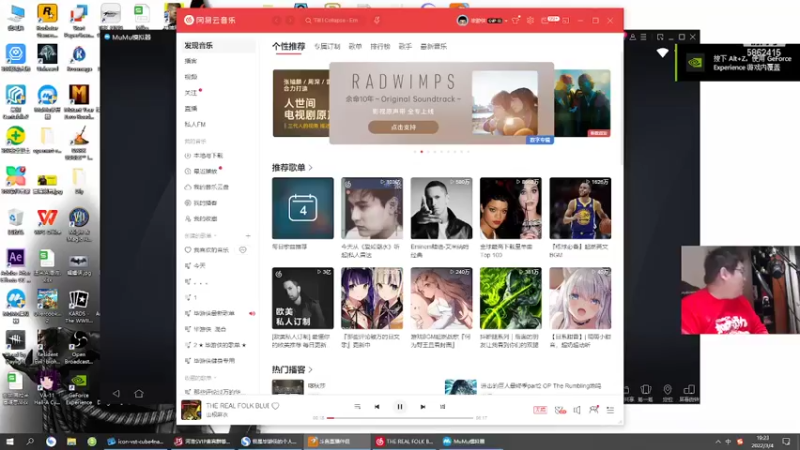Play the previous track
Viewport: 800px width, 450px height.
pyautogui.click(x=377, y=407)
